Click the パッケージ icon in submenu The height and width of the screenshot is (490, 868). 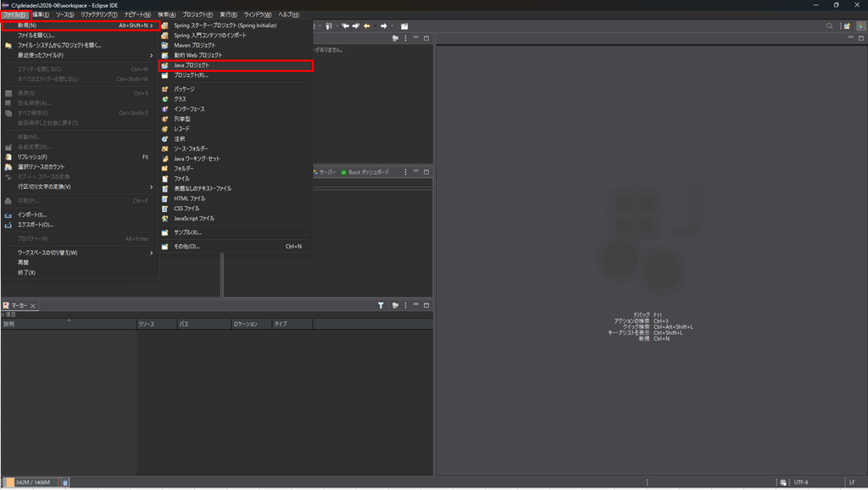[x=165, y=89]
